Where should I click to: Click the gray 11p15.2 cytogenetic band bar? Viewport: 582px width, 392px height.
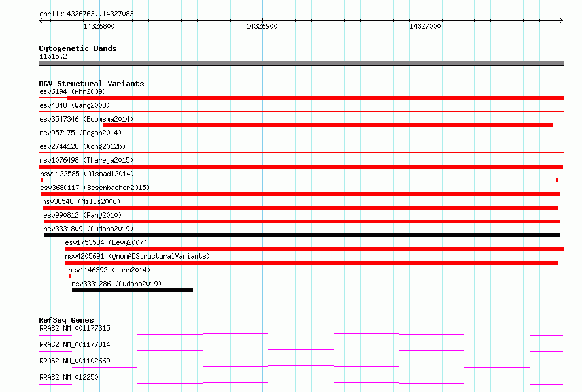coord(301,63)
